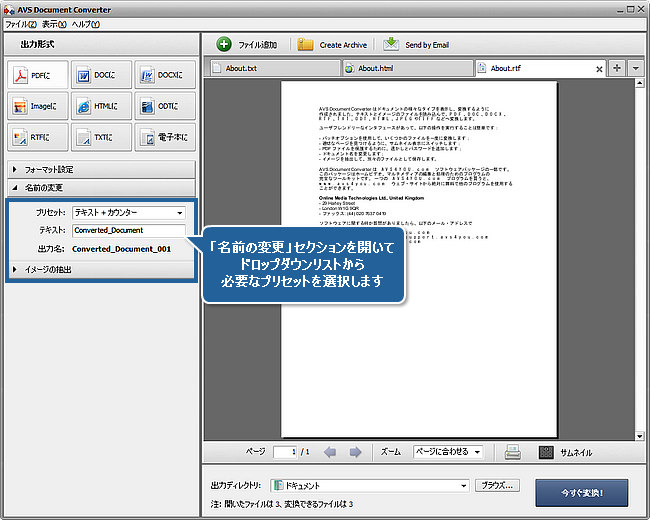This screenshot has height=520, width=650.
Task: Click the page number field
Action: (285, 452)
